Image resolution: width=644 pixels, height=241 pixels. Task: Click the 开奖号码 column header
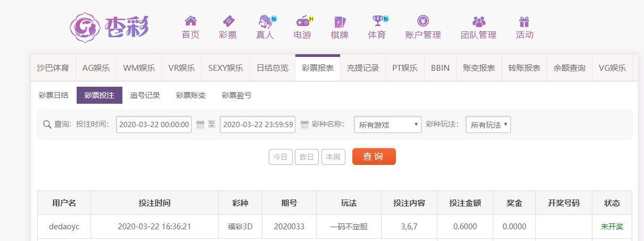click(564, 203)
